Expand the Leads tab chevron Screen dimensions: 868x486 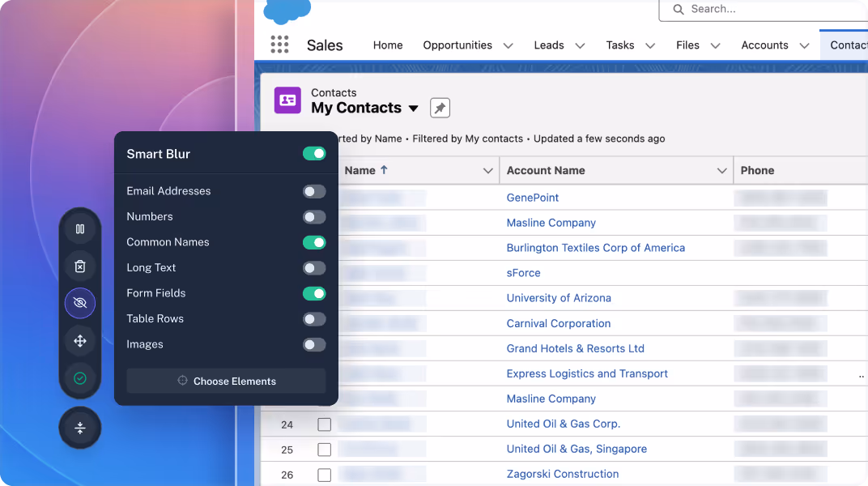(580, 45)
